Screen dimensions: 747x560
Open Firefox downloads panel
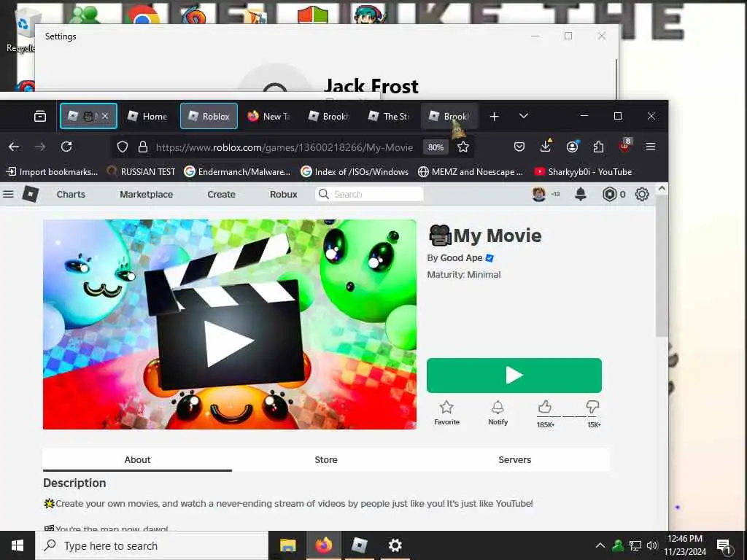546,147
